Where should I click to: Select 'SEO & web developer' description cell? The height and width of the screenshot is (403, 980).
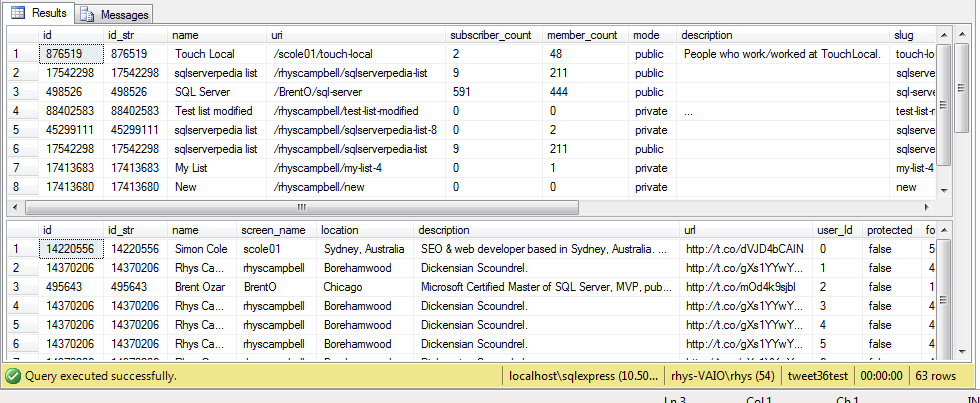[x=546, y=249]
